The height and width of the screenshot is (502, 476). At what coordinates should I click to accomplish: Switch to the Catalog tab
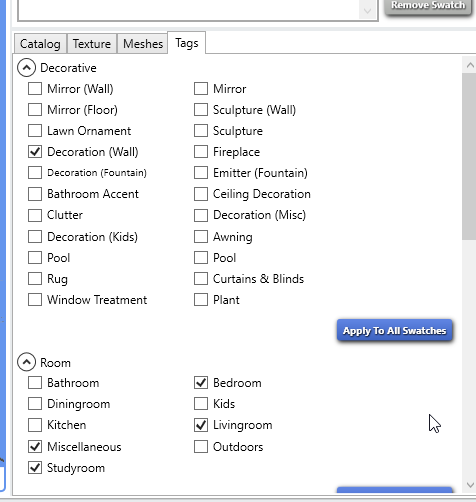coord(40,44)
